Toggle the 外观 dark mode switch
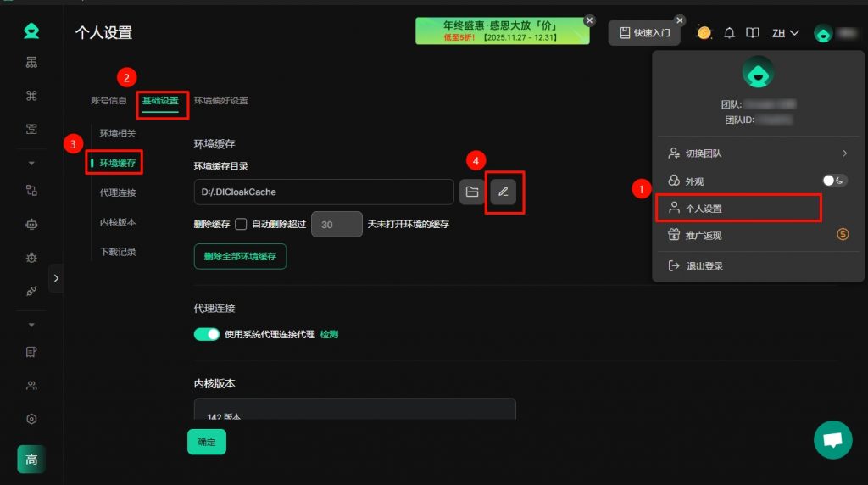 [x=835, y=181]
